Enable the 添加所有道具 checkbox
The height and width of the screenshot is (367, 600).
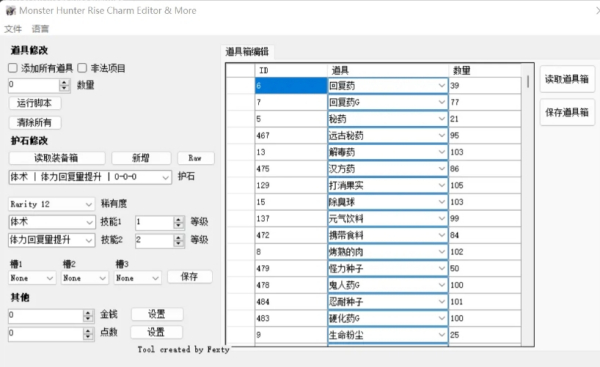pos(13,68)
